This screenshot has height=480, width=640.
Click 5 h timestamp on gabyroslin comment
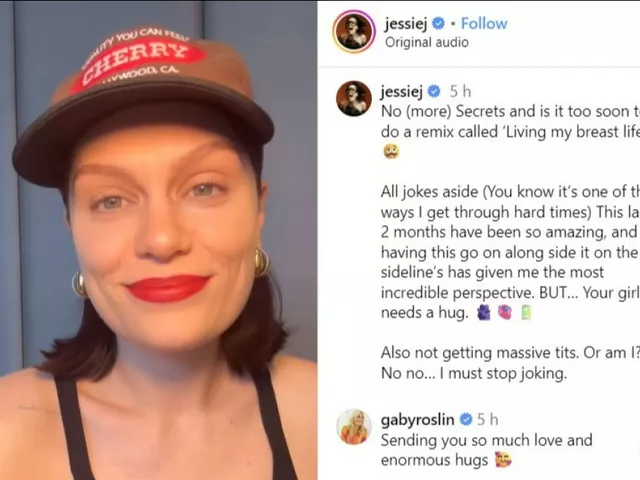point(488,420)
